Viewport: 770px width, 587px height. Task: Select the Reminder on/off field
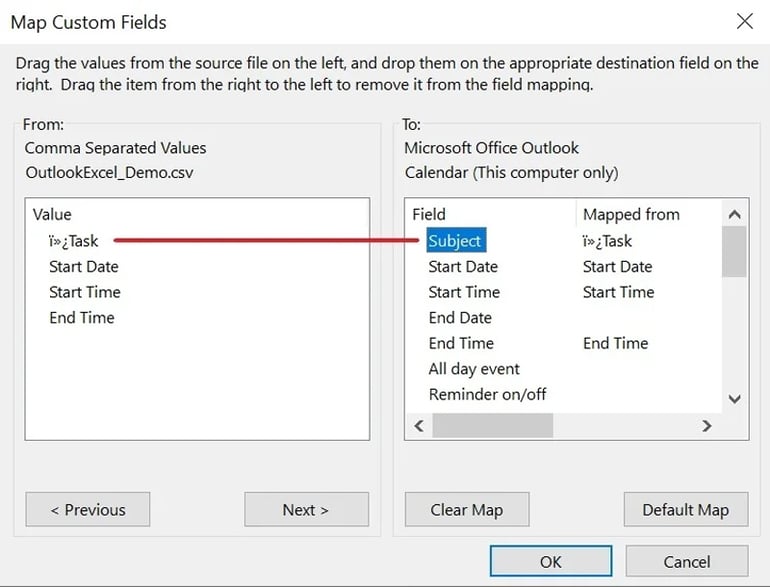(487, 394)
